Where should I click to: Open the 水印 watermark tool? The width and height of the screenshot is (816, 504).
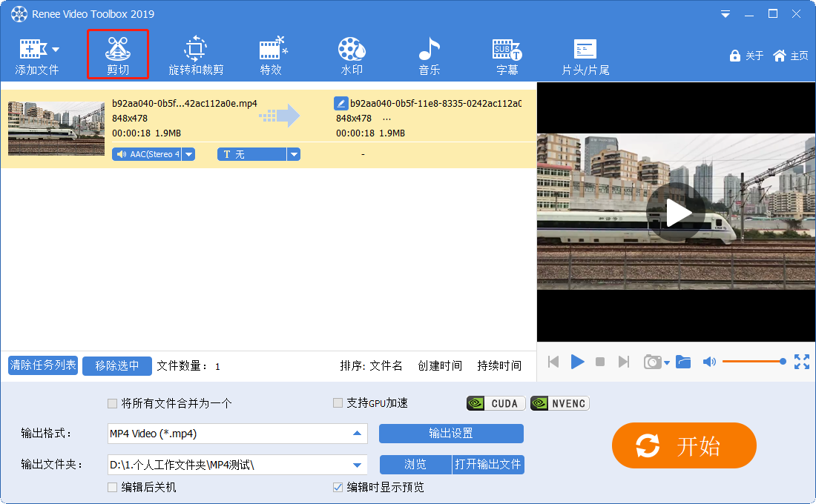[x=352, y=56]
